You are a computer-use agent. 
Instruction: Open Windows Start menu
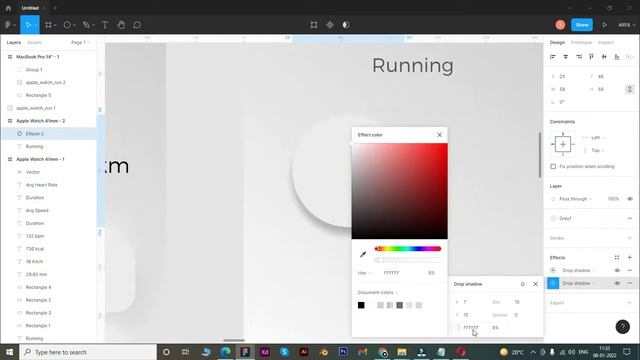click(9, 352)
